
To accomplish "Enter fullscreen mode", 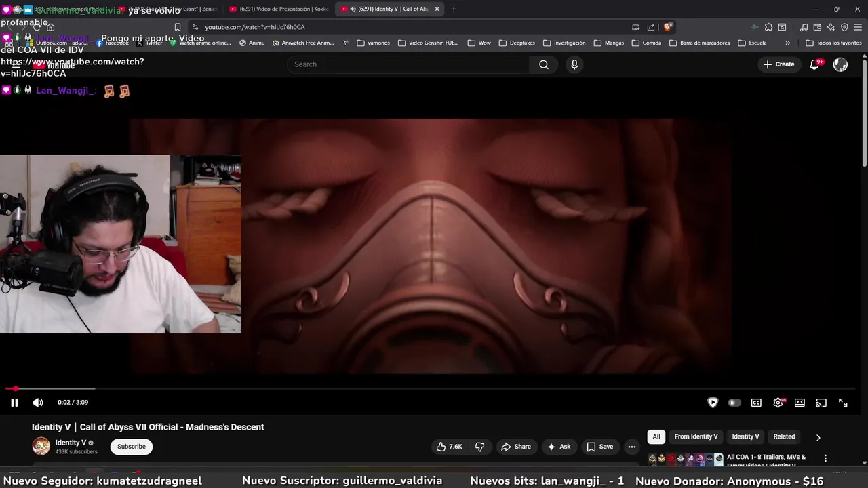I will point(843,403).
